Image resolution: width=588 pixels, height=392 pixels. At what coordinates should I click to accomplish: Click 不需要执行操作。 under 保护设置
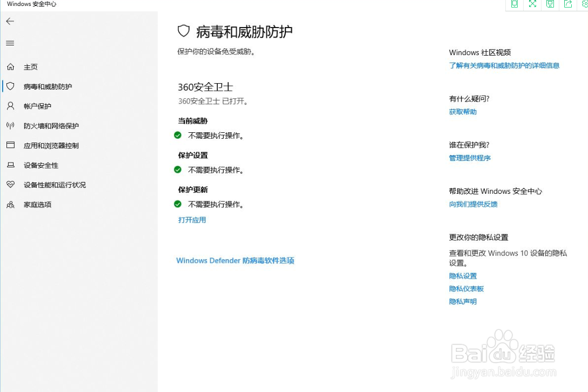pos(216,170)
